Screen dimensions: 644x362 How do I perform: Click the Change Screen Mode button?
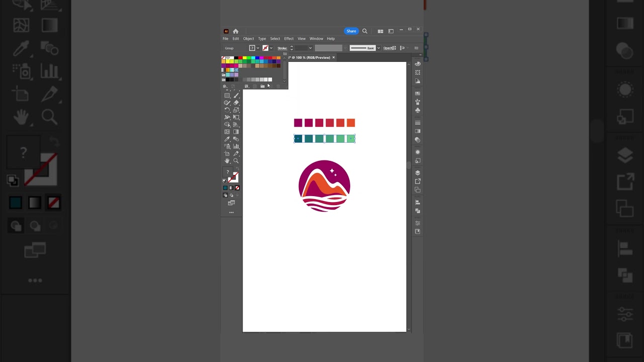tap(231, 203)
